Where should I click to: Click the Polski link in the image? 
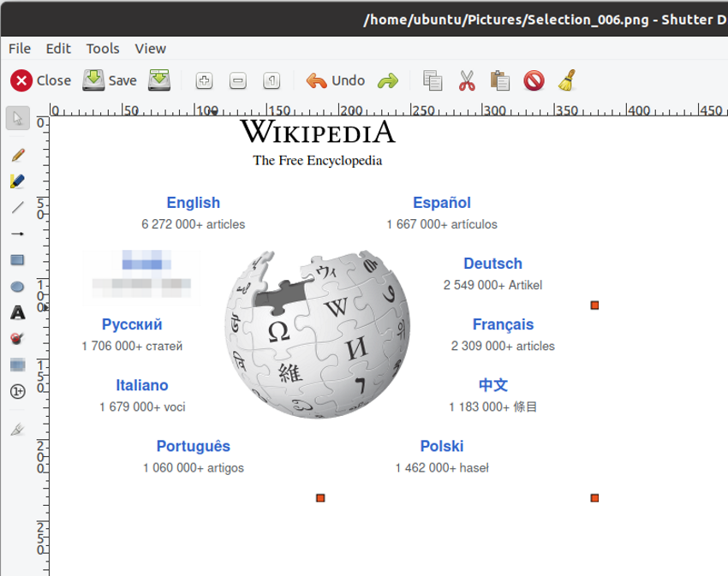tap(442, 446)
